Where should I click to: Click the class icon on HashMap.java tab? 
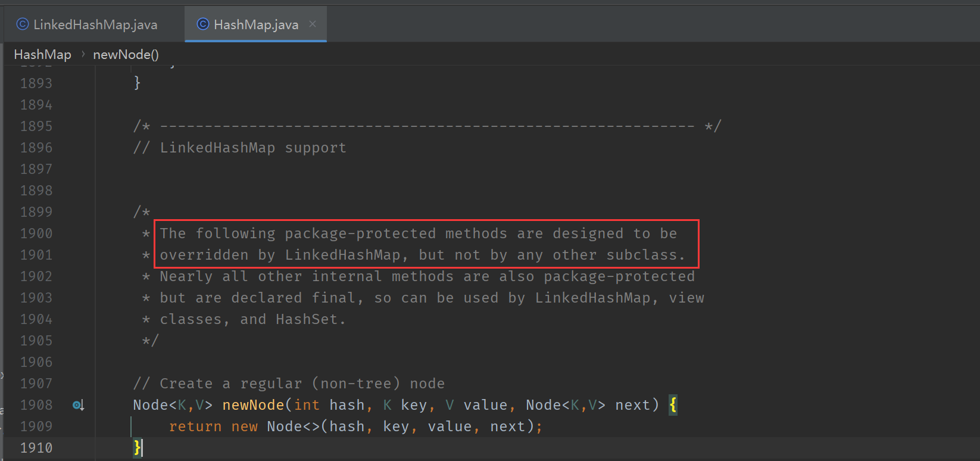[x=203, y=24]
